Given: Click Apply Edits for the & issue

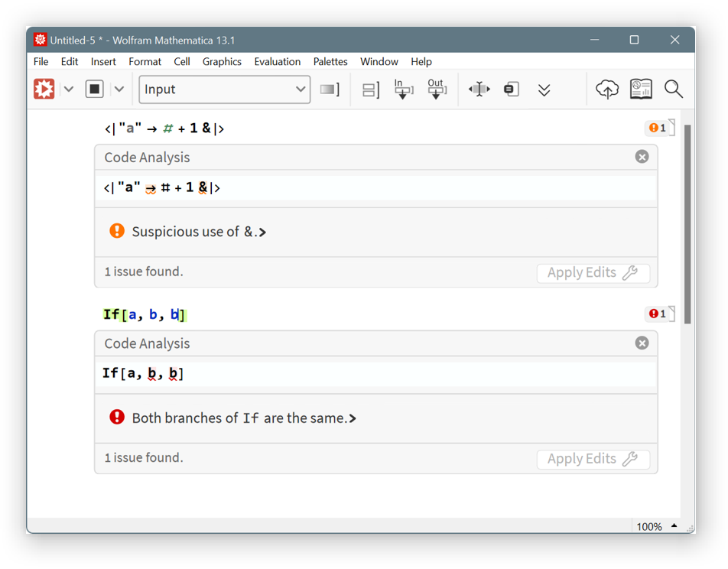Looking at the screenshot, I should pyautogui.click(x=593, y=273).
